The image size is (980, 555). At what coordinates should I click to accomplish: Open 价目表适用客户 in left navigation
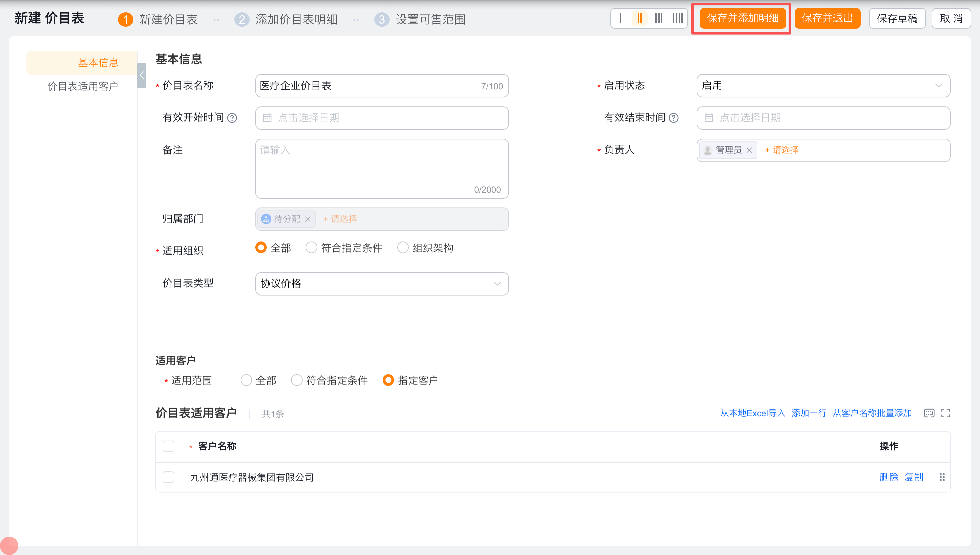(82, 86)
